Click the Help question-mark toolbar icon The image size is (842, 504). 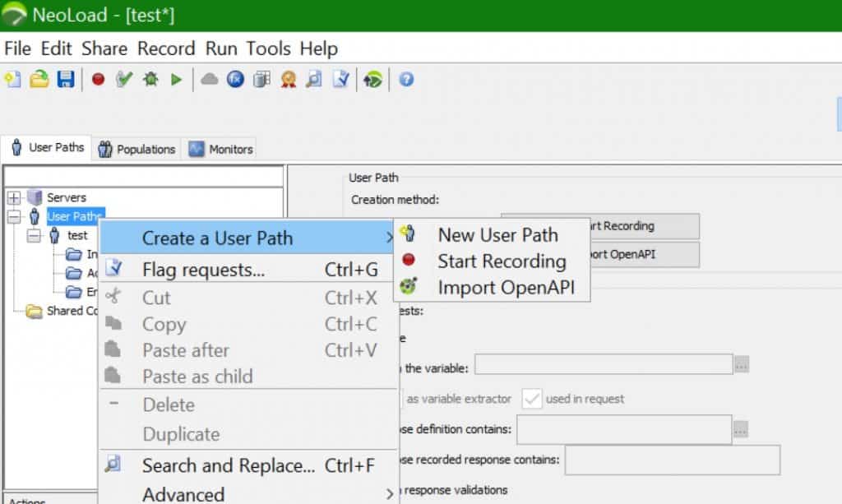[x=406, y=79]
